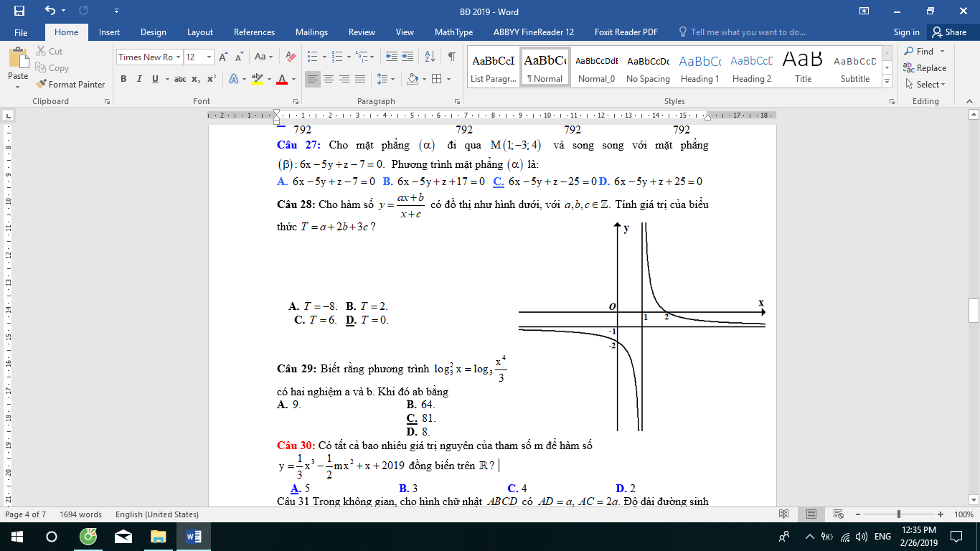
Task: Click the vertical scrollbar thumb
Action: tap(974, 311)
